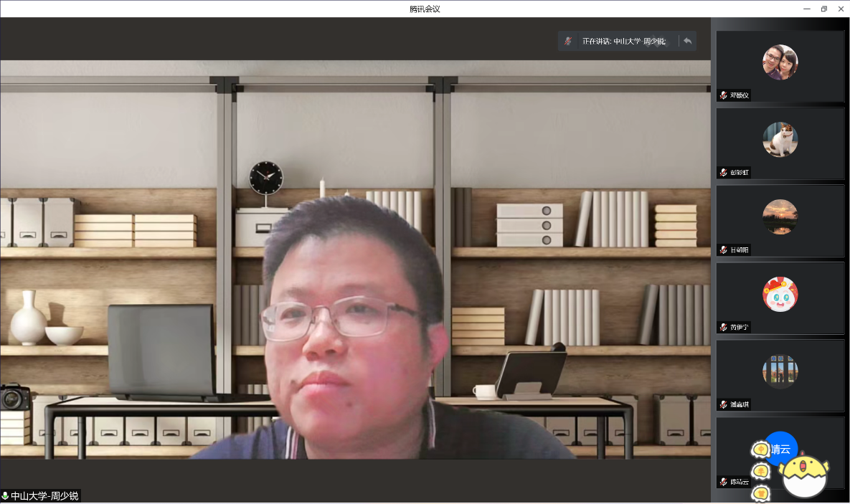Screen dimensions: 850x504
Task: Click the '正在讲话: 中山大学-周少锐' speaker label
Action: click(x=624, y=42)
